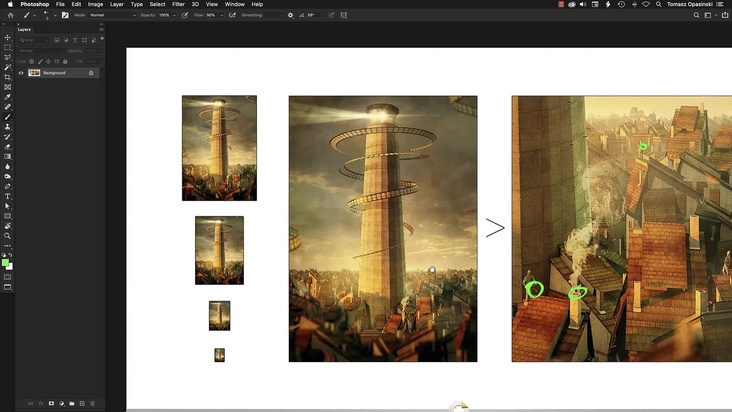This screenshot has width=732, height=412.
Task: Click the Flow value field
Action: coord(212,15)
